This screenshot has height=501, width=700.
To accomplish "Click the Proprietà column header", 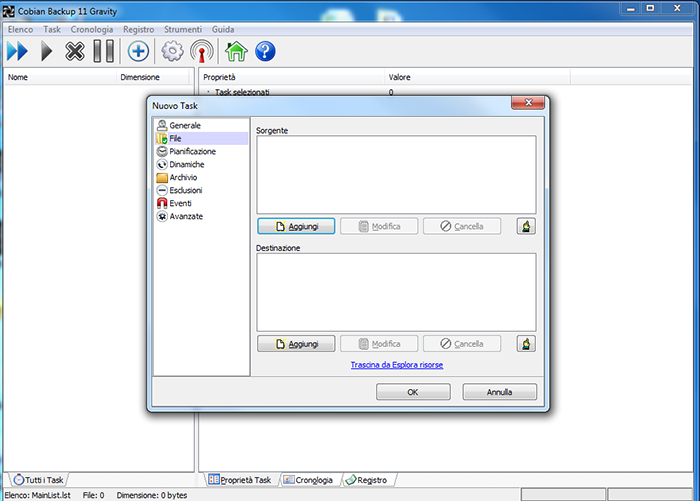I will point(292,77).
